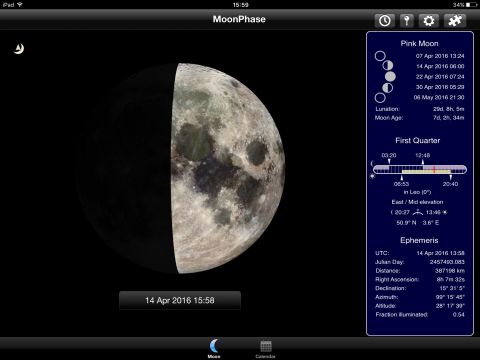
Task: Tap the 07 Apr 2016 13:24 date
Action: 440,56
